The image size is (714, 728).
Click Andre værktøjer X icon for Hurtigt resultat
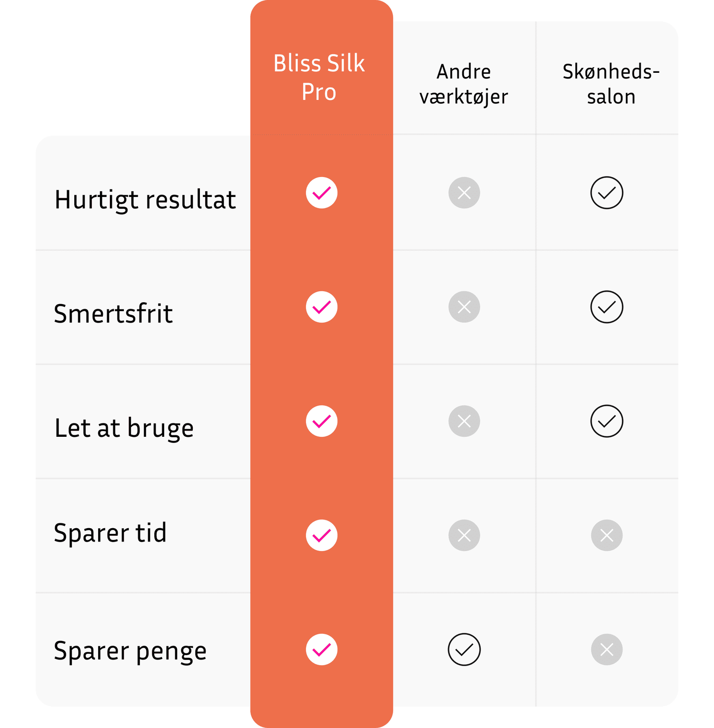(x=464, y=193)
